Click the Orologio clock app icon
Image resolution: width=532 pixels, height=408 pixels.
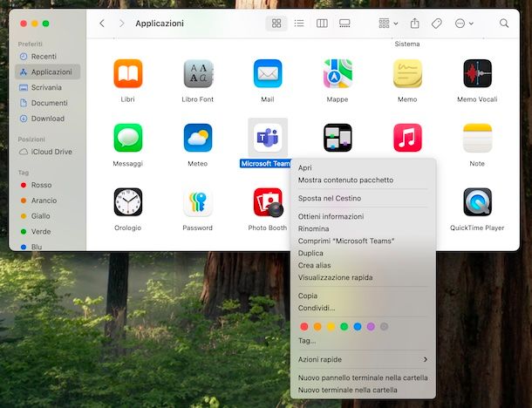(128, 202)
